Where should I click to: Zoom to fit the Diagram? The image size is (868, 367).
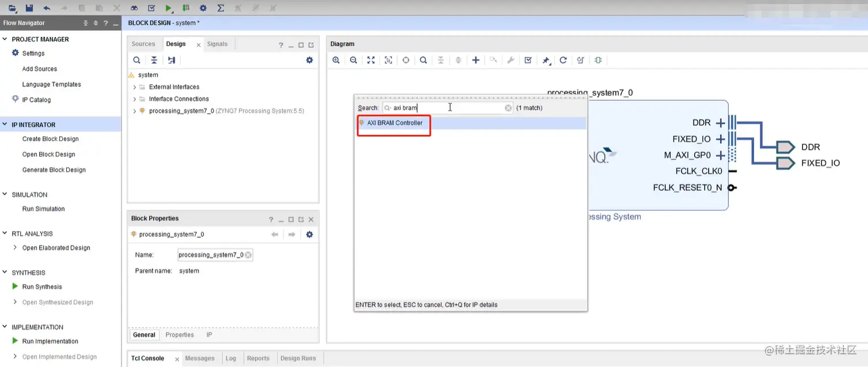(x=371, y=60)
